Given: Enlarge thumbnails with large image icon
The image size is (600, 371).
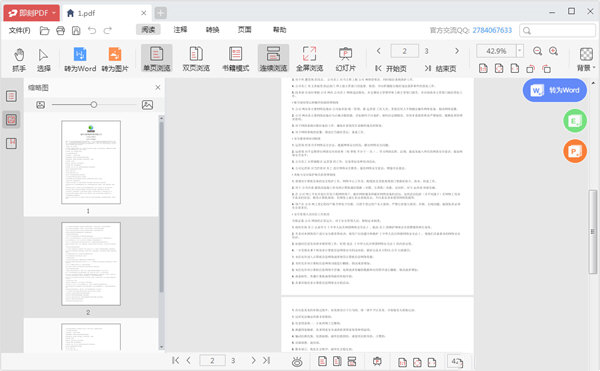Looking at the screenshot, I should pos(147,104).
